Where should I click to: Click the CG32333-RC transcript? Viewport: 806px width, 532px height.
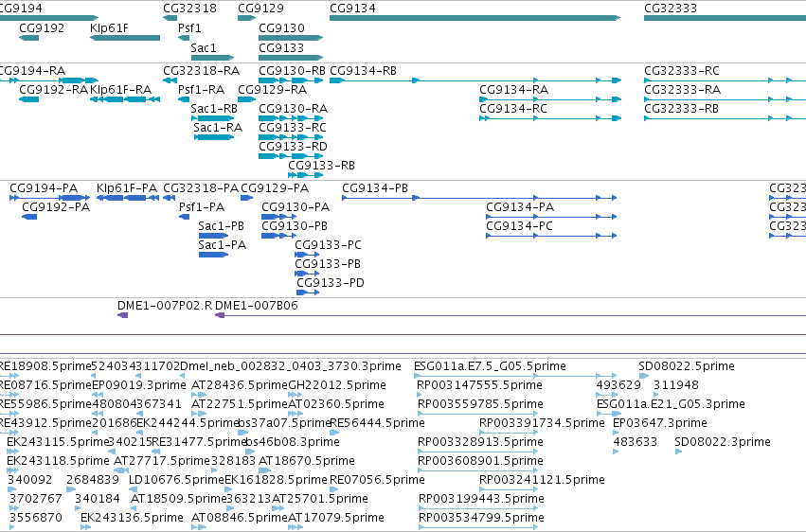point(725,80)
